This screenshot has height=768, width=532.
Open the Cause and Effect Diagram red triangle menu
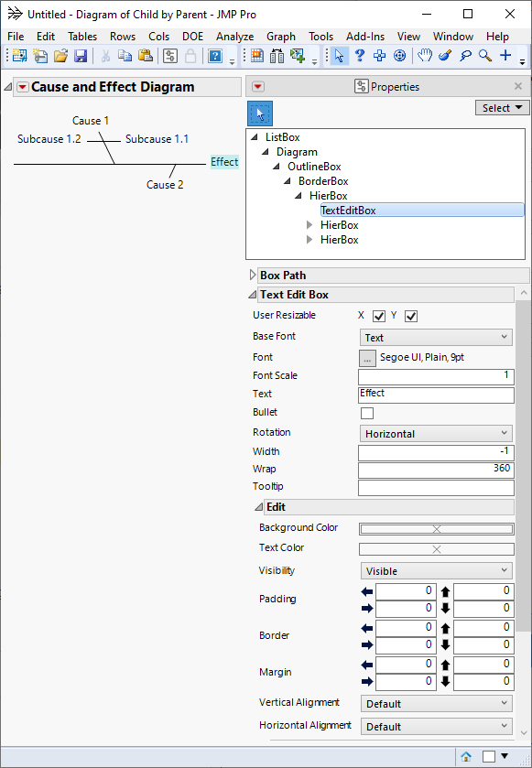(23, 87)
